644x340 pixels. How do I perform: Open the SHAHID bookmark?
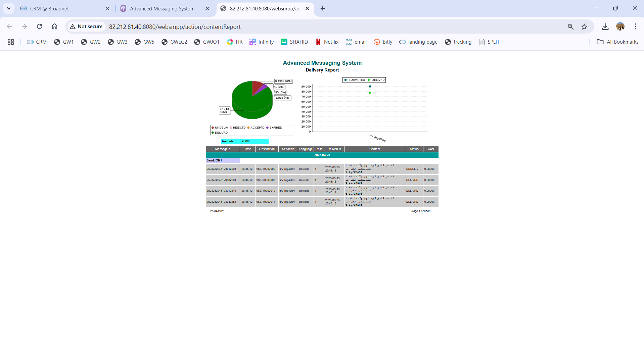coord(294,42)
